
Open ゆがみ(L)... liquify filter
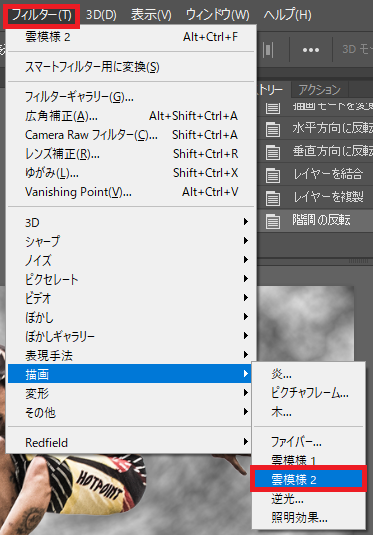(x=131, y=173)
